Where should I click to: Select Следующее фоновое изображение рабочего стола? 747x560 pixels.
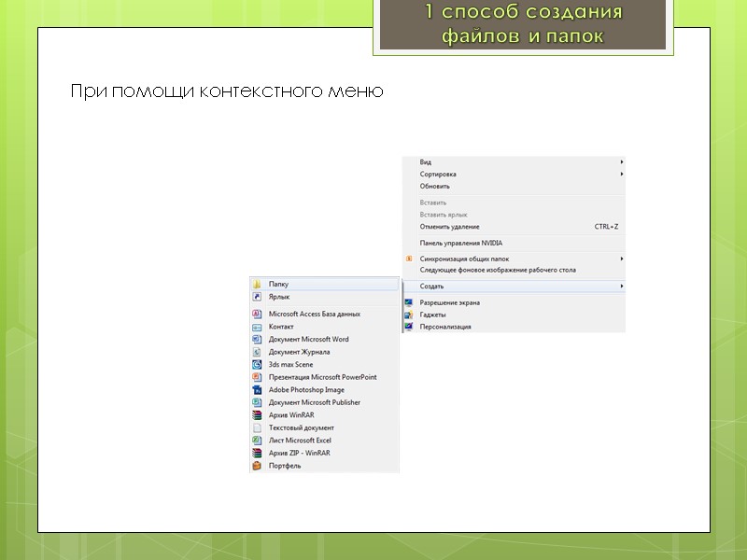(x=514, y=270)
